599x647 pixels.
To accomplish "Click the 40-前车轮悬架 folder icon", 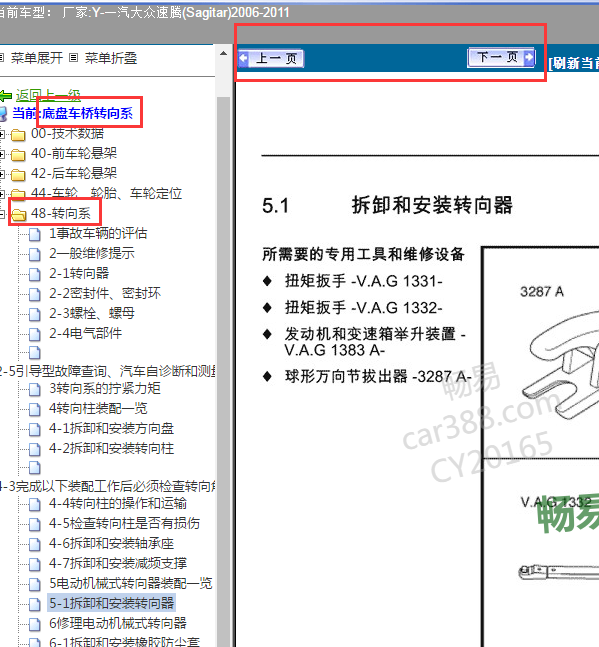I will point(18,154).
